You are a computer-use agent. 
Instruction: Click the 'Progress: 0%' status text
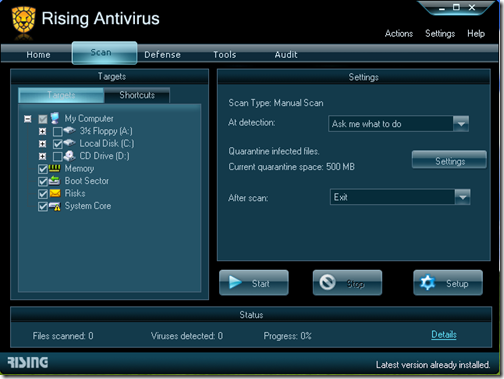click(287, 336)
